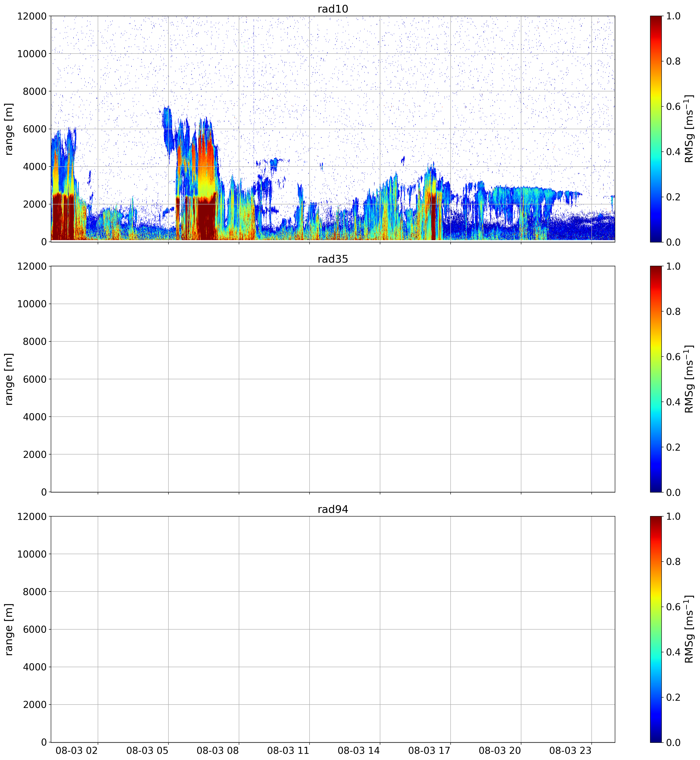
Task: Click the rad10 colorbar gradient
Action: [x=656, y=129]
